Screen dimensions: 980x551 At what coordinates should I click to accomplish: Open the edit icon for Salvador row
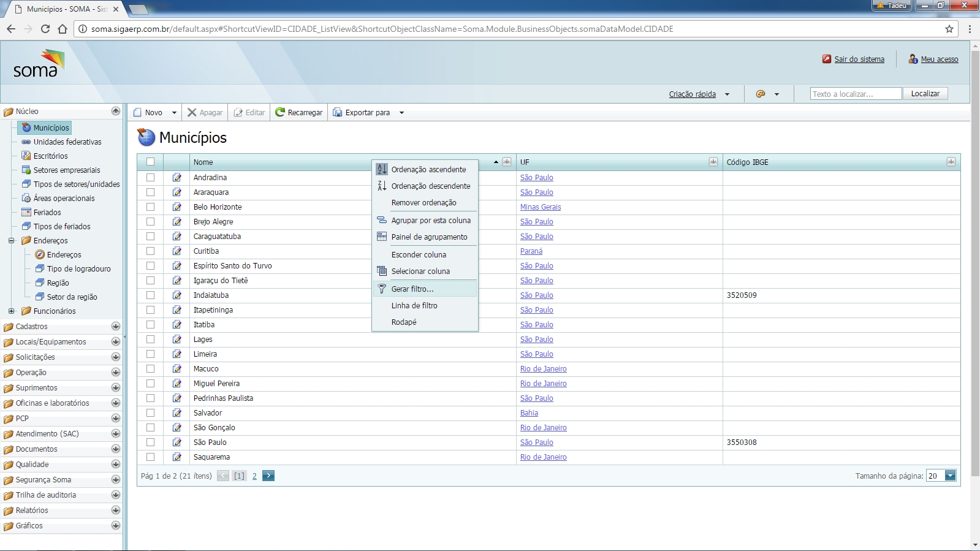177,412
